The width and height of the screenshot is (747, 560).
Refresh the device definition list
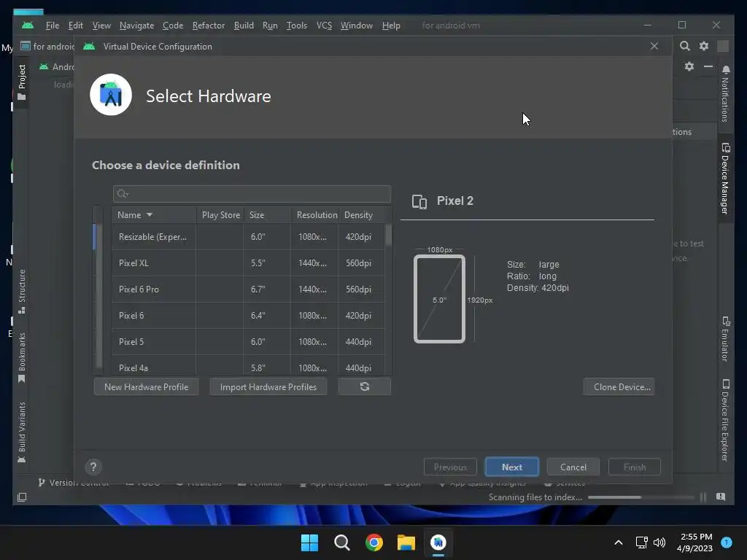[365, 386]
